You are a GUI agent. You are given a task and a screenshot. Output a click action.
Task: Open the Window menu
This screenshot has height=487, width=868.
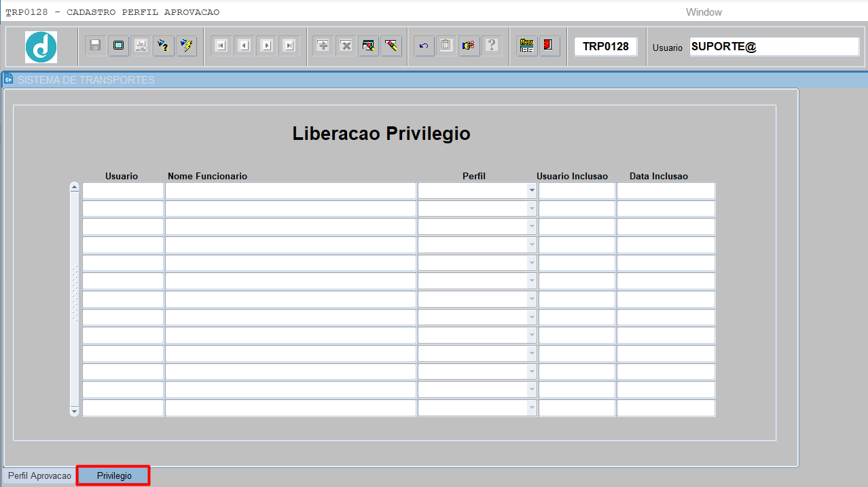tap(704, 12)
